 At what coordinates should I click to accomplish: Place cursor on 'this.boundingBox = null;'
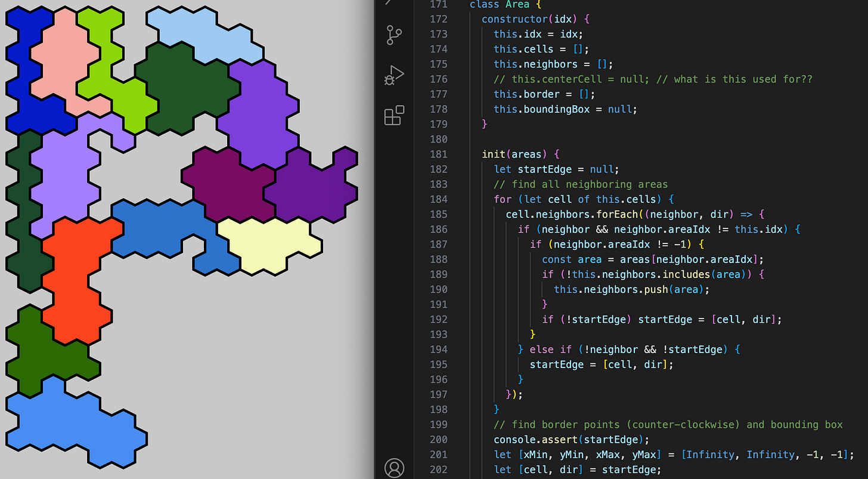click(565, 109)
